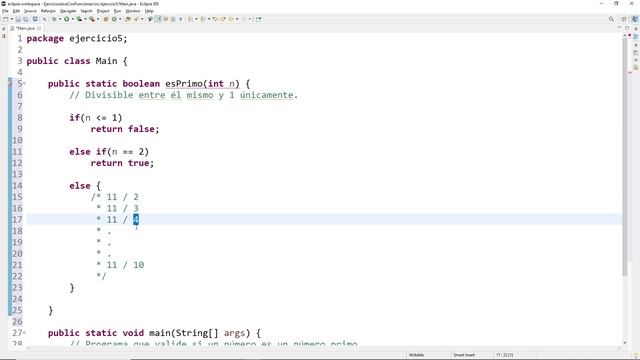Click the green Run button icon
Screen dimensions: 640x360
[x=67, y=19]
